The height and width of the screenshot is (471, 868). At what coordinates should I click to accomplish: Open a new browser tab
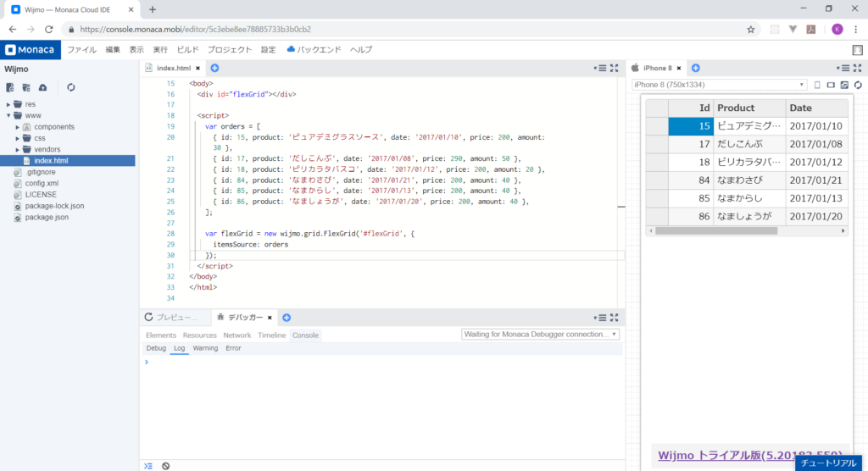153,9
